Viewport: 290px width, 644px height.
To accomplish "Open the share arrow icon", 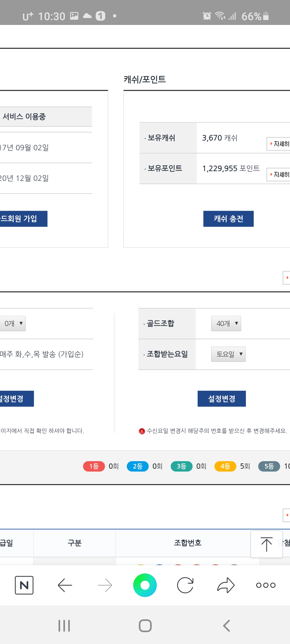I will tap(226, 585).
